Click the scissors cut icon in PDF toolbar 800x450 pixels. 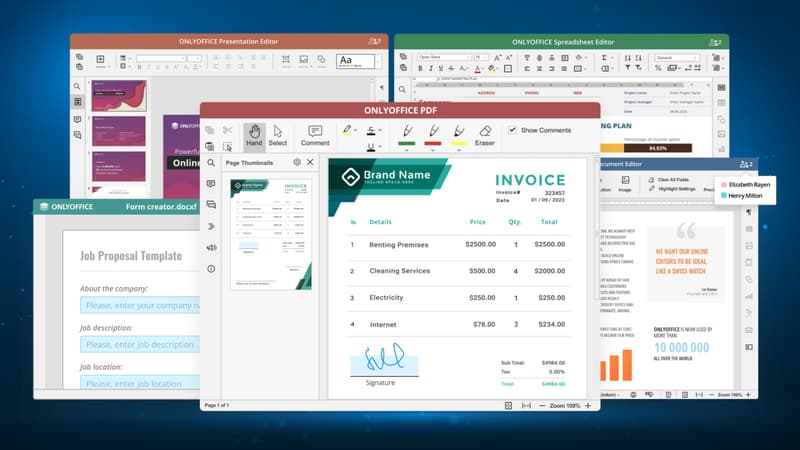point(227,130)
